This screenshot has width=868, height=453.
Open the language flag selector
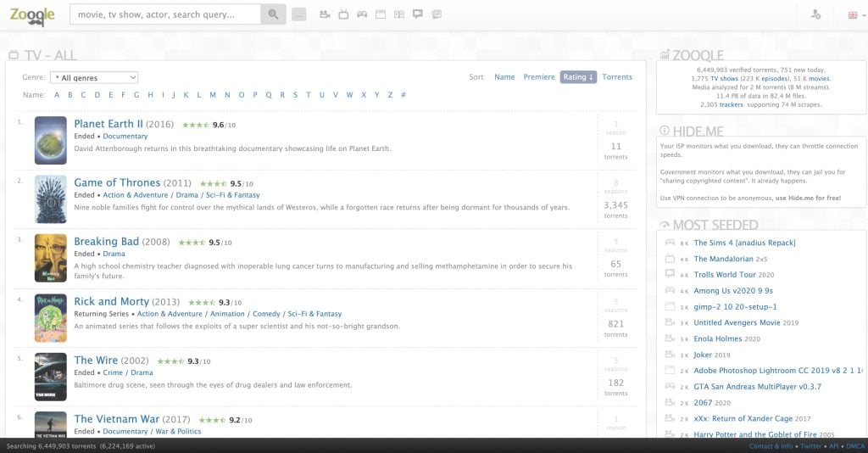(x=856, y=15)
